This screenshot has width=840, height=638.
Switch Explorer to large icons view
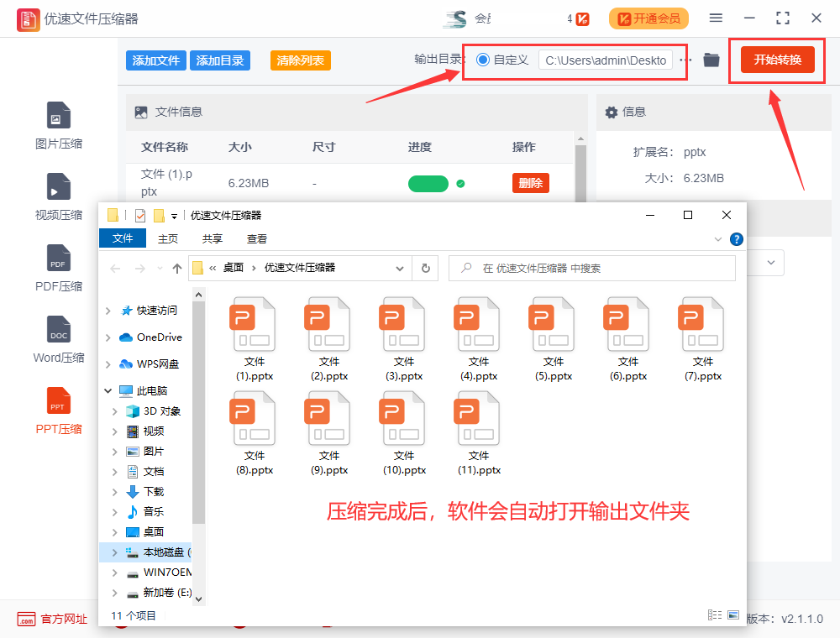pyautogui.click(x=733, y=615)
